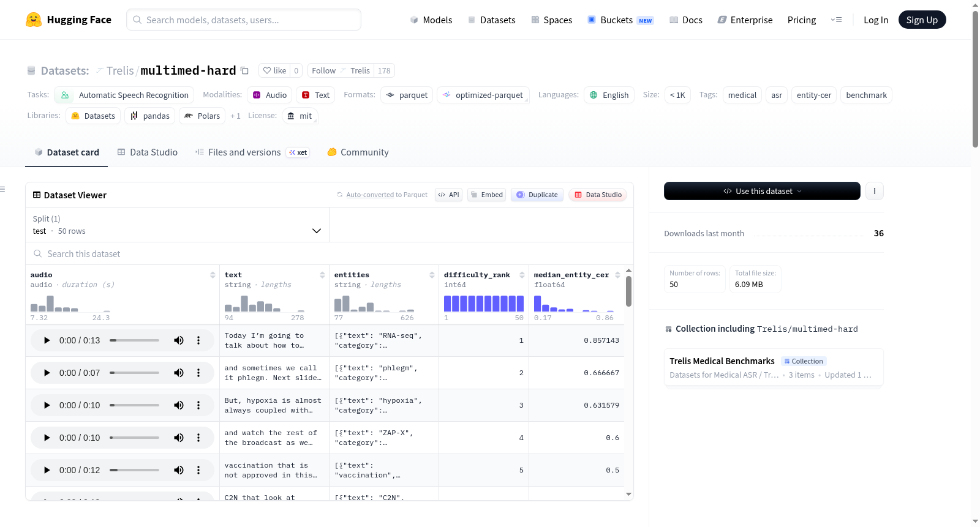The width and height of the screenshot is (980, 527).
Task: Open the Trelis Medical Benchmarks collection
Action: pyautogui.click(x=774, y=367)
